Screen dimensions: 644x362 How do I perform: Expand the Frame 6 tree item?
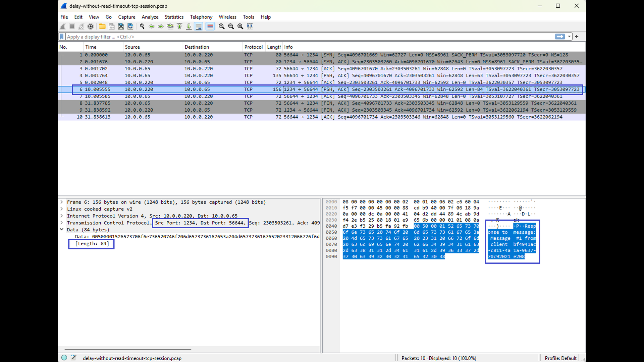pyautogui.click(x=62, y=202)
